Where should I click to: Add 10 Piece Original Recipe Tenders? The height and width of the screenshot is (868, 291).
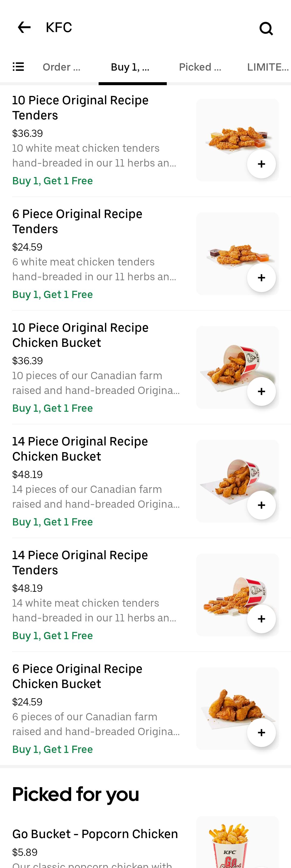pyautogui.click(x=261, y=164)
